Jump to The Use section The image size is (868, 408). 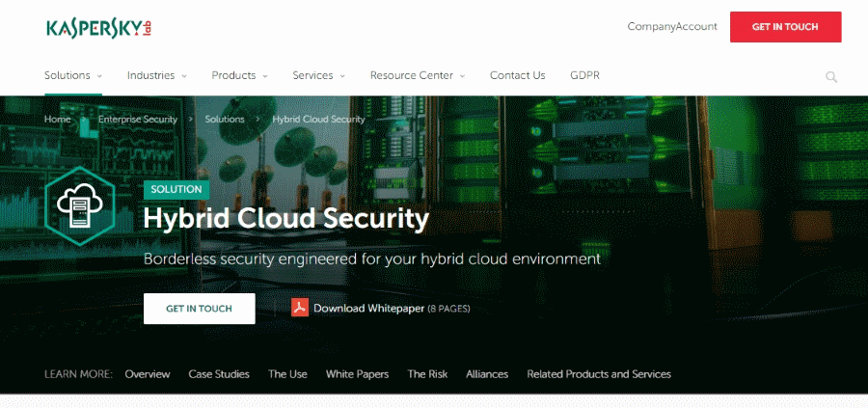click(287, 374)
